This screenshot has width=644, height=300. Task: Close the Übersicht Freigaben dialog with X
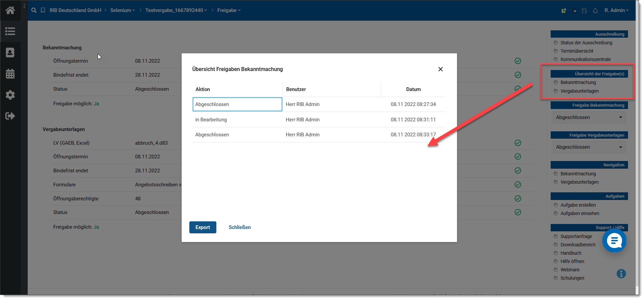click(x=440, y=69)
